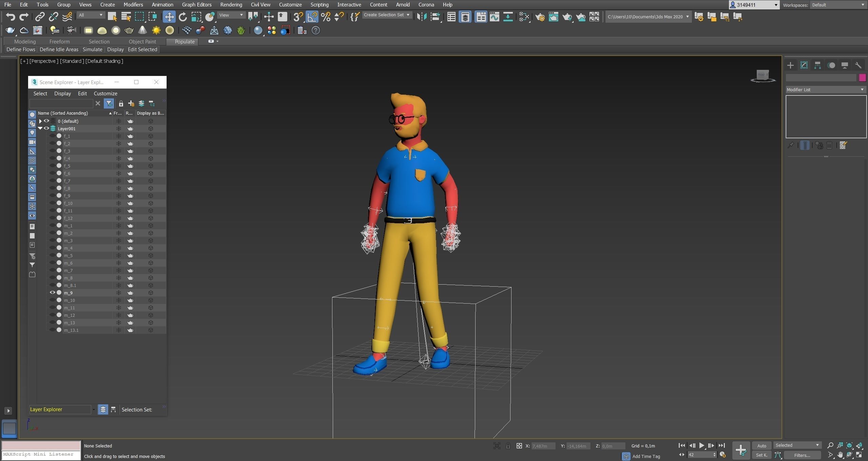Open the Selected key filter dropdown

click(797, 445)
